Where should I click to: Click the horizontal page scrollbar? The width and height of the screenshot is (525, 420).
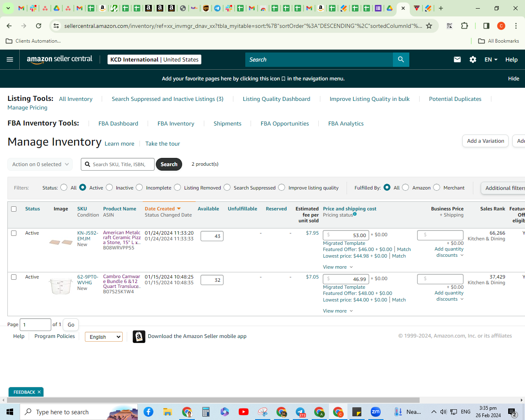(x=213, y=400)
